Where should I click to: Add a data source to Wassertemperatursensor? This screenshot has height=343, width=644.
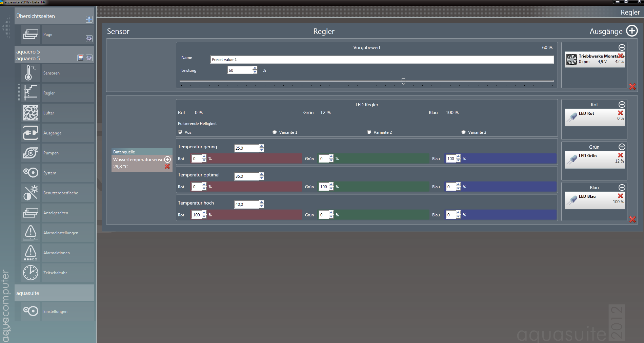click(167, 159)
